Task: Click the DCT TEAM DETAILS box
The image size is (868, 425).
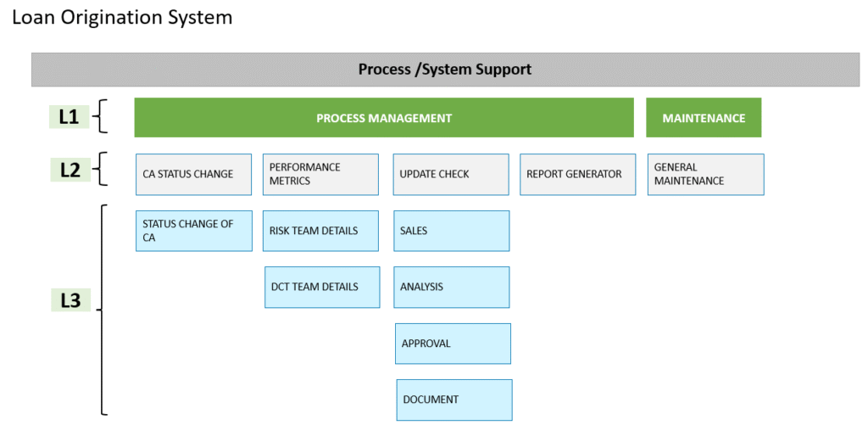Action: 322,287
